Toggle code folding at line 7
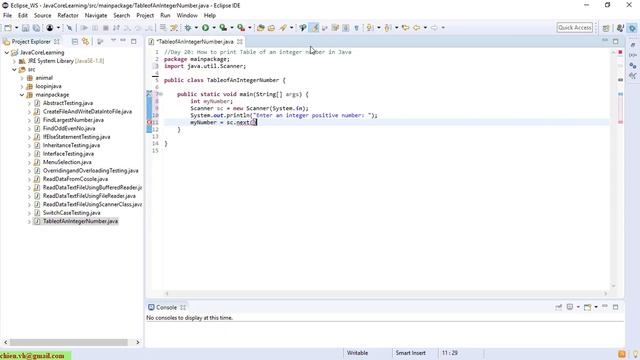 [160, 94]
